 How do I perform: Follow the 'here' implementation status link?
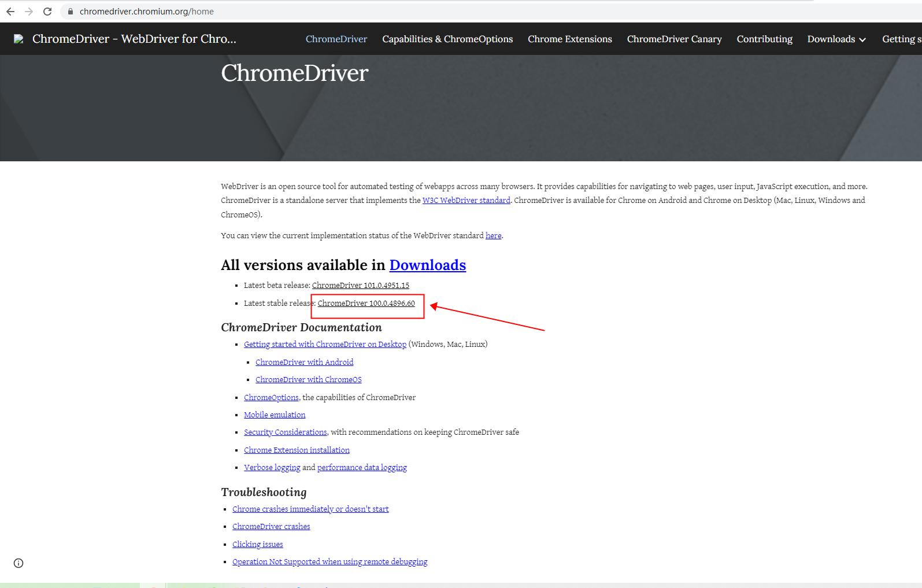pyautogui.click(x=493, y=235)
